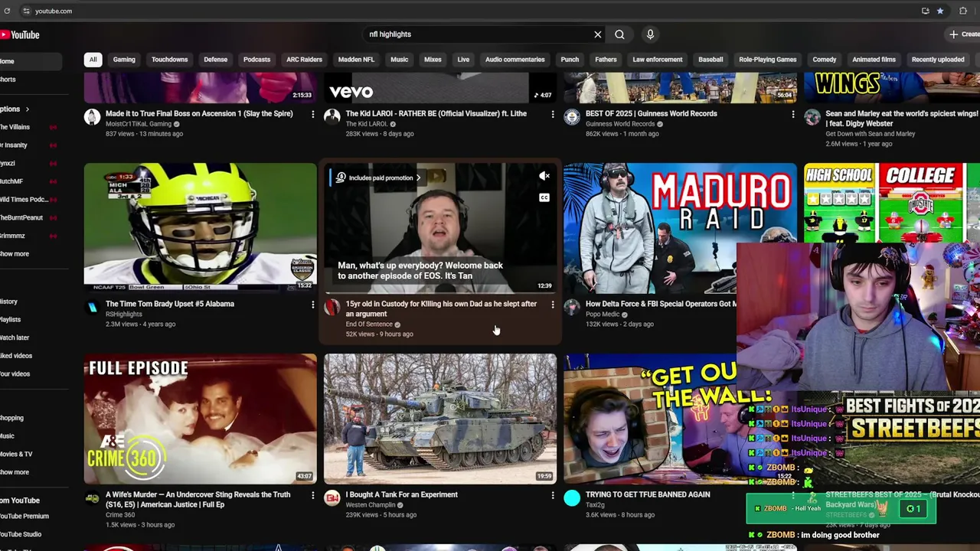Viewport: 980px width, 551px height.
Task: Select the Gaming filter chip
Action: tap(124, 60)
